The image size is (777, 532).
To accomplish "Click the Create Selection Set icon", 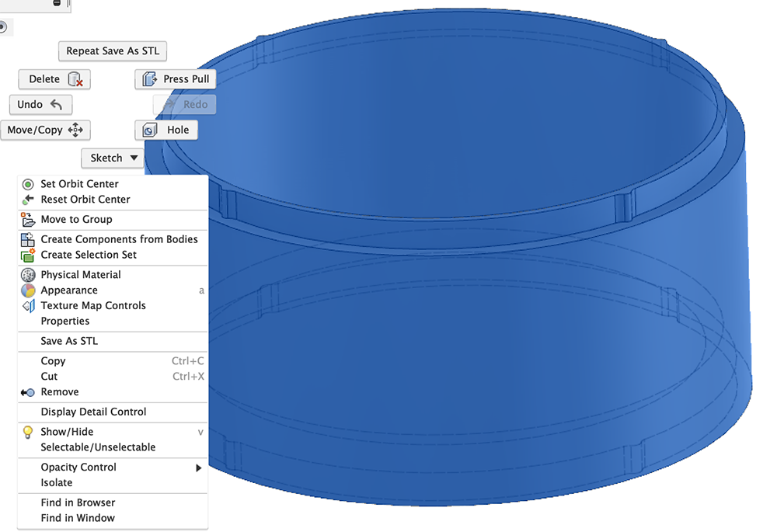I will (28, 255).
